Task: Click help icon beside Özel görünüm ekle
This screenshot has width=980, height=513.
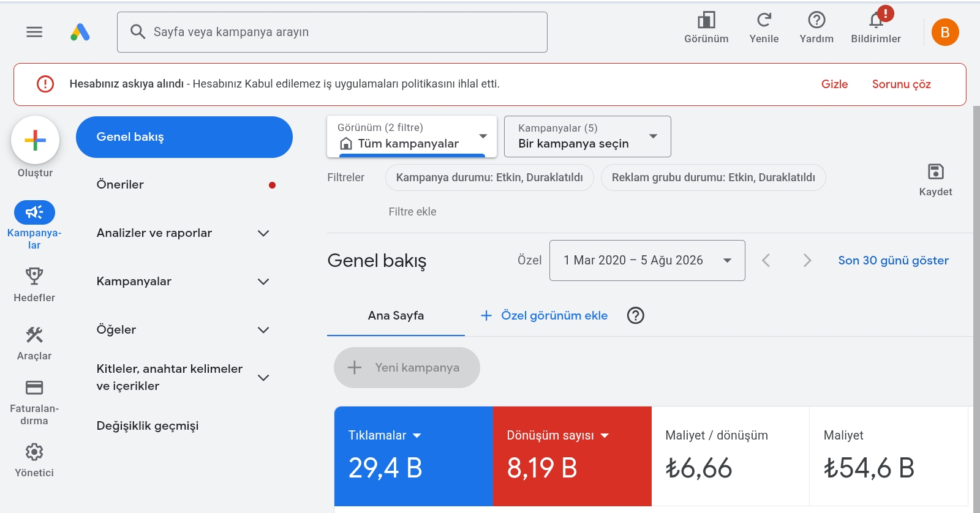Action: point(636,315)
